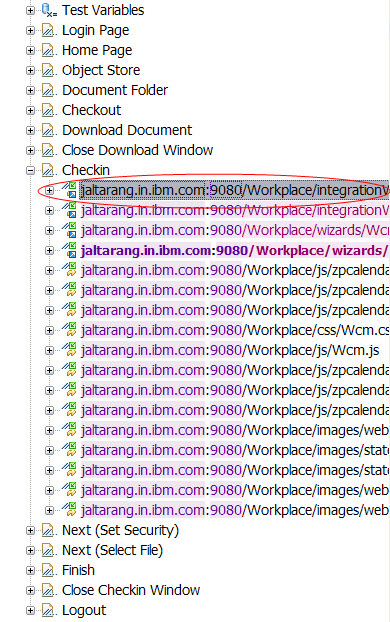
Task: Expand the unhighlighted Workplace/integration request
Action: (49, 210)
